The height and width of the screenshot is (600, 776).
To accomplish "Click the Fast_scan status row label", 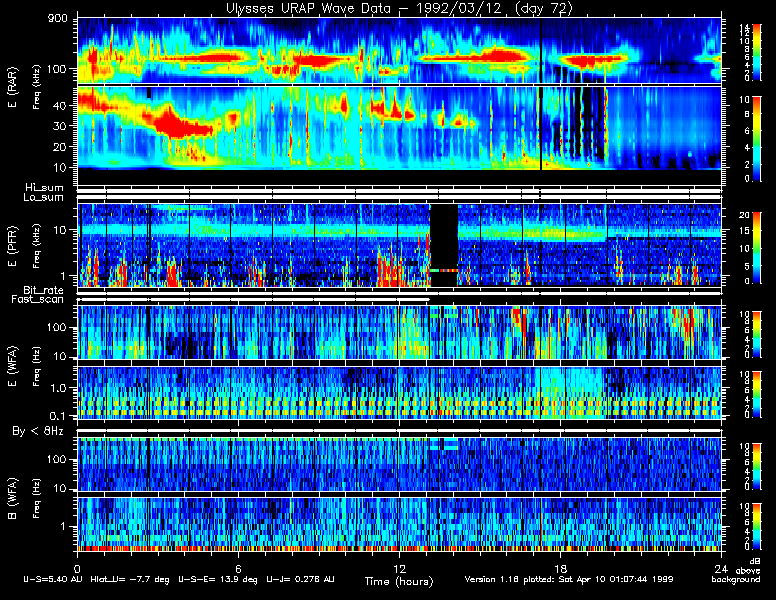I will 38,300.
